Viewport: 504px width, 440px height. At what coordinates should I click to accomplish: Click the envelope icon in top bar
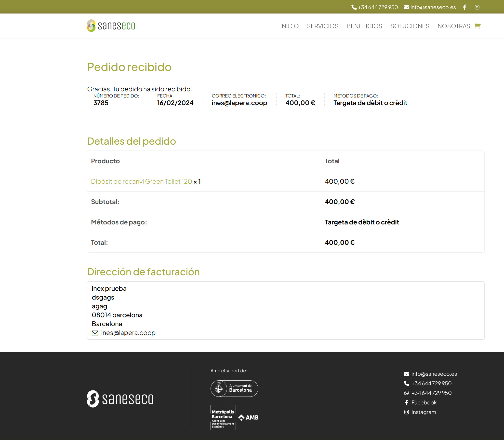tap(407, 7)
